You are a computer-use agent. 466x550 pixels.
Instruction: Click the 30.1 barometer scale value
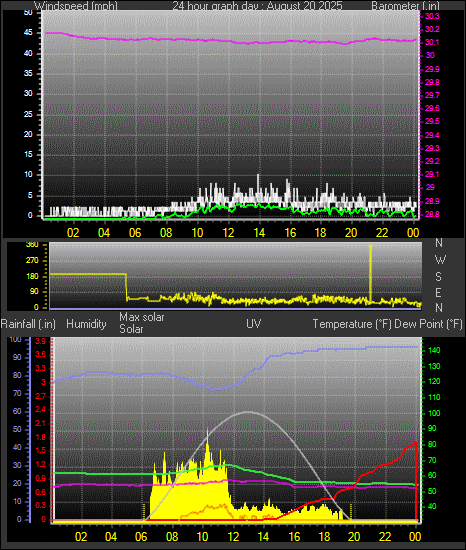[432, 42]
